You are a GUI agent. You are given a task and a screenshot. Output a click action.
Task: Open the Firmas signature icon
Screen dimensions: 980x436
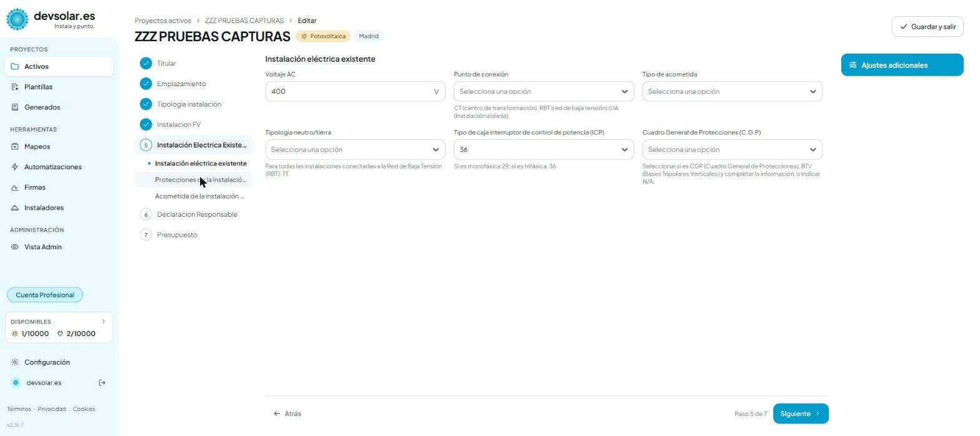(15, 187)
